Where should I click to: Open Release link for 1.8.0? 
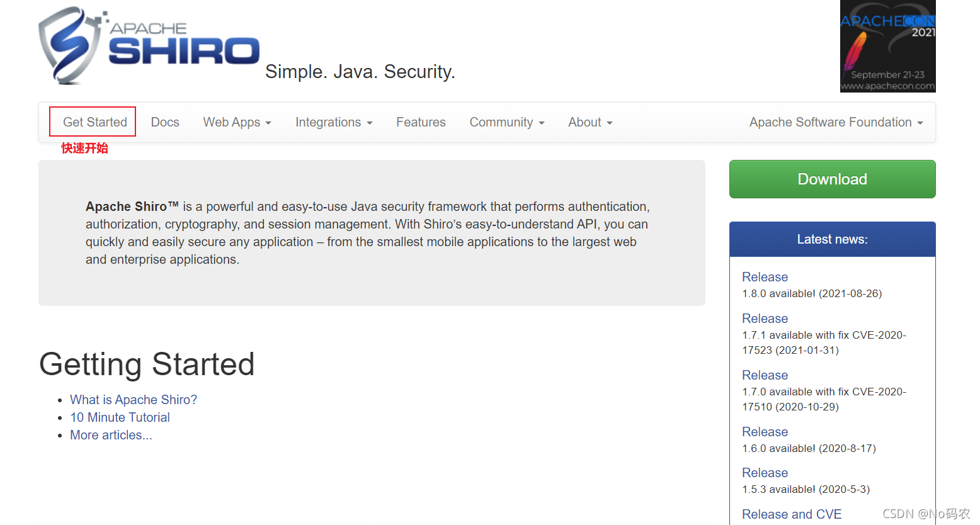[x=765, y=277]
